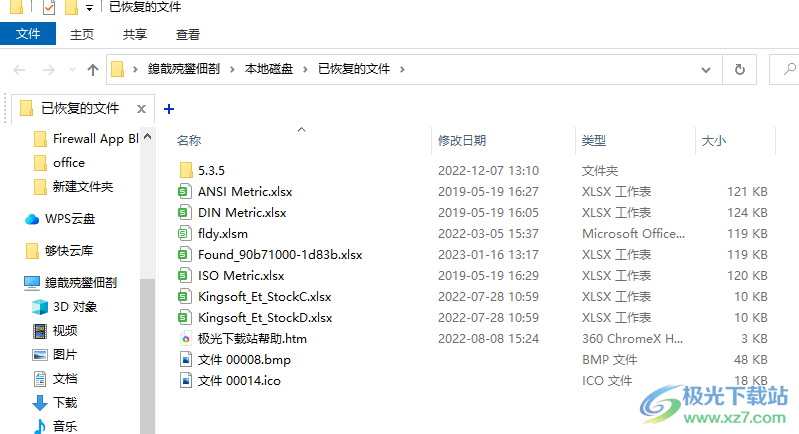The width and height of the screenshot is (799, 434).
Task: Close the 已恢复的文件 folder tab
Action: coord(141,108)
